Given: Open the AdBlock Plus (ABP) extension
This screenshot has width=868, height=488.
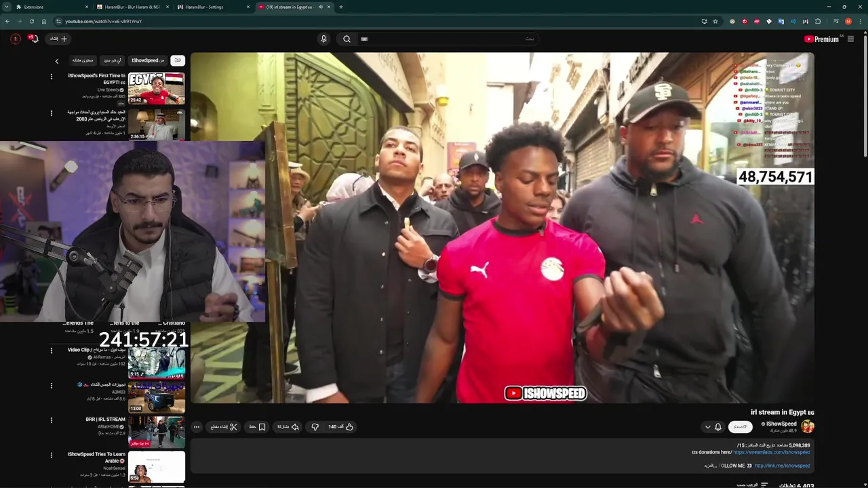Looking at the screenshot, I should tap(757, 21).
